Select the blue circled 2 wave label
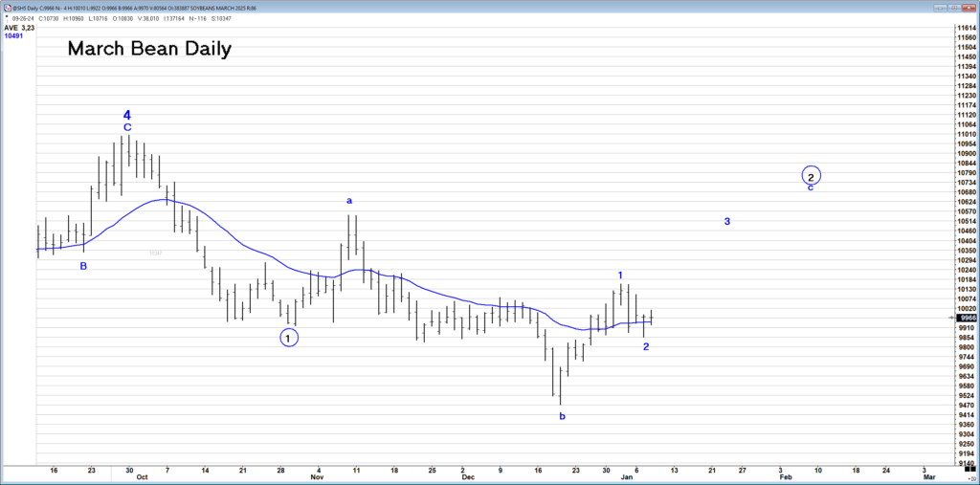Image resolution: width=980 pixels, height=485 pixels. point(811,176)
